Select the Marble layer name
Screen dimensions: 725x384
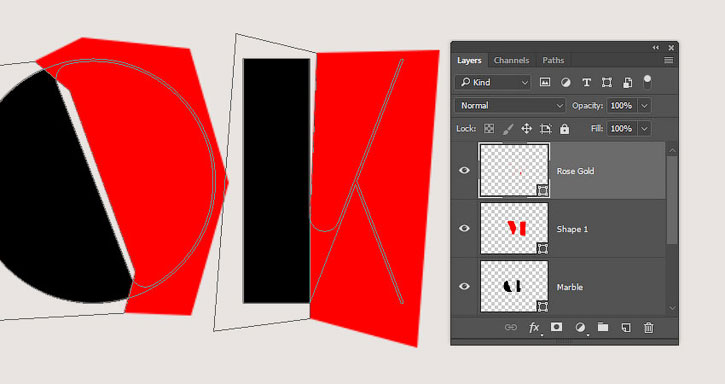[x=570, y=287]
